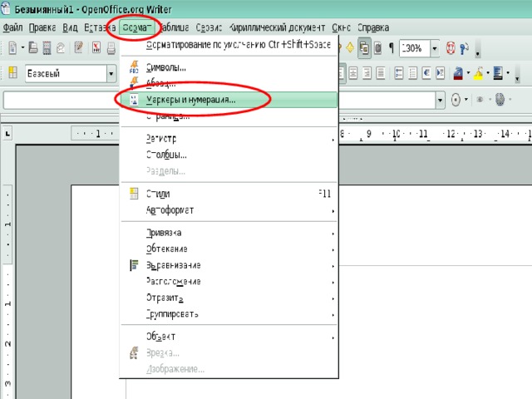Open the Font Color dropdown arrow
Screen dimensions: 532x399
(x=469, y=72)
